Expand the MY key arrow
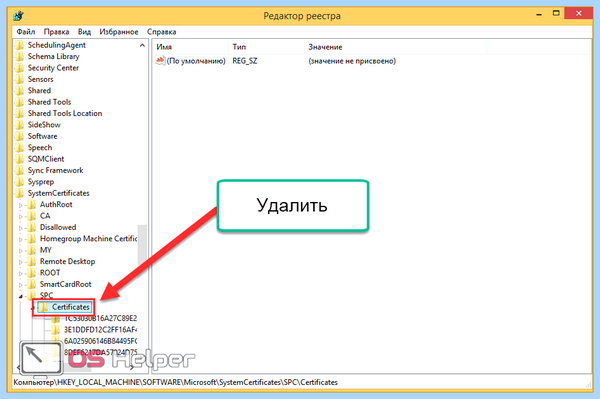This screenshot has height=399, width=600. coord(21,251)
